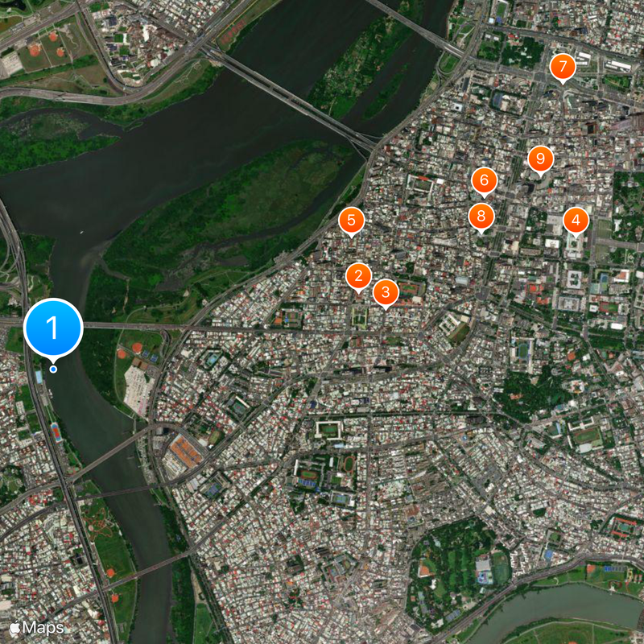Click the Maps text in the watermark
The image size is (644, 644).
[43, 628]
